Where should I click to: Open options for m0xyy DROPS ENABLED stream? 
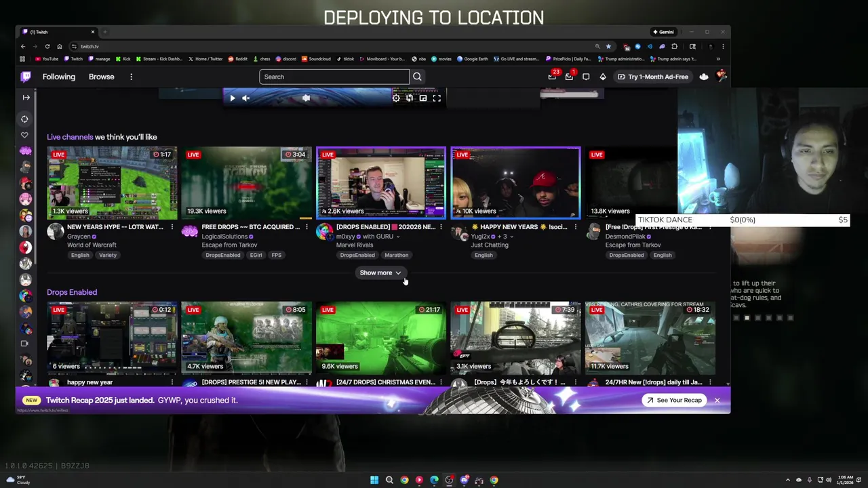tap(441, 227)
